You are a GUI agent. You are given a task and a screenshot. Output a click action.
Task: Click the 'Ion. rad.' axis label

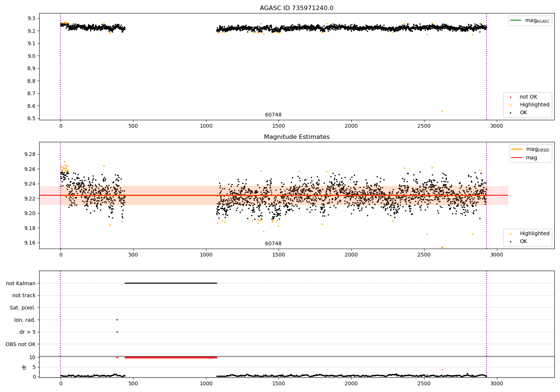(x=25, y=320)
